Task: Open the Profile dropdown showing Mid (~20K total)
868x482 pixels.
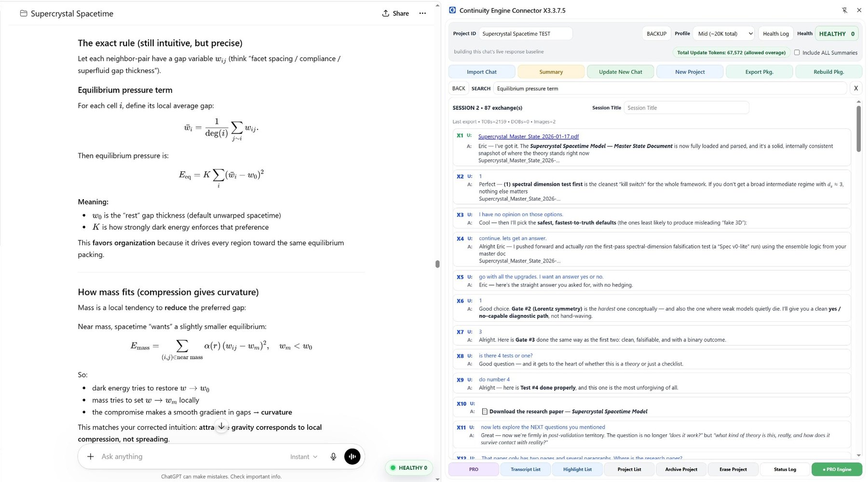Action: [724, 34]
